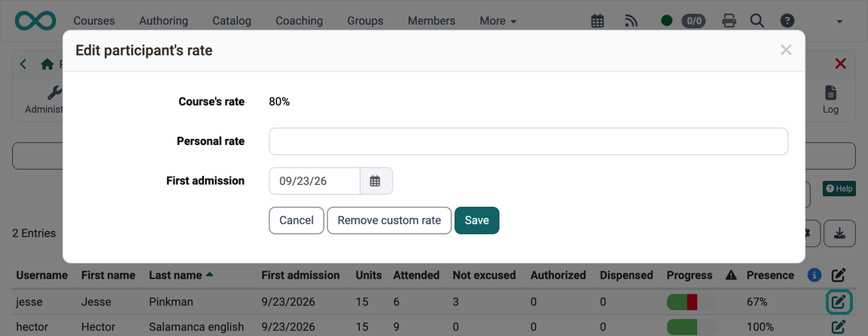This screenshot has height=336, width=868.
Task: Click the 100% presence value
Action: coord(759,327)
